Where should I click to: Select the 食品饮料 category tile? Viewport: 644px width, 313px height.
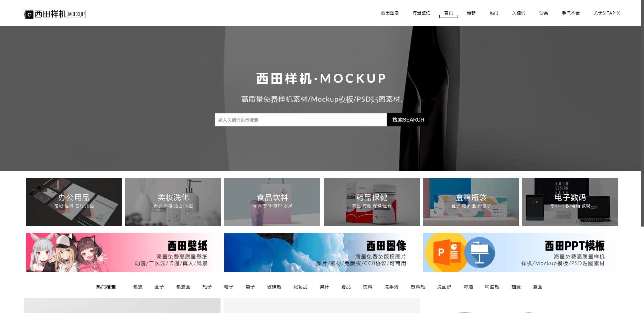(x=272, y=202)
